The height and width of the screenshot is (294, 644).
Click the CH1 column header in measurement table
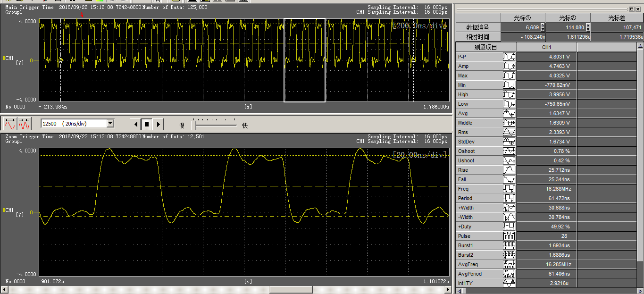click(546, 47)
